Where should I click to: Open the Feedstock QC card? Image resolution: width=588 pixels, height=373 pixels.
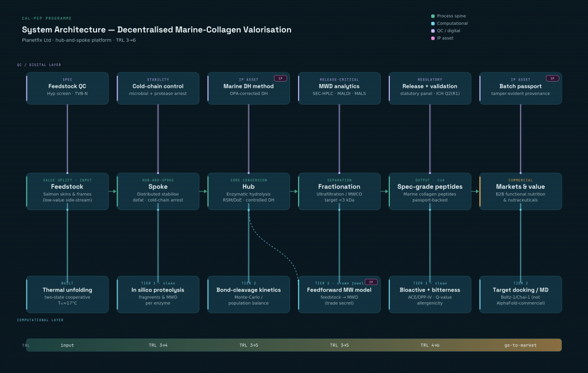tap(68, 88)
